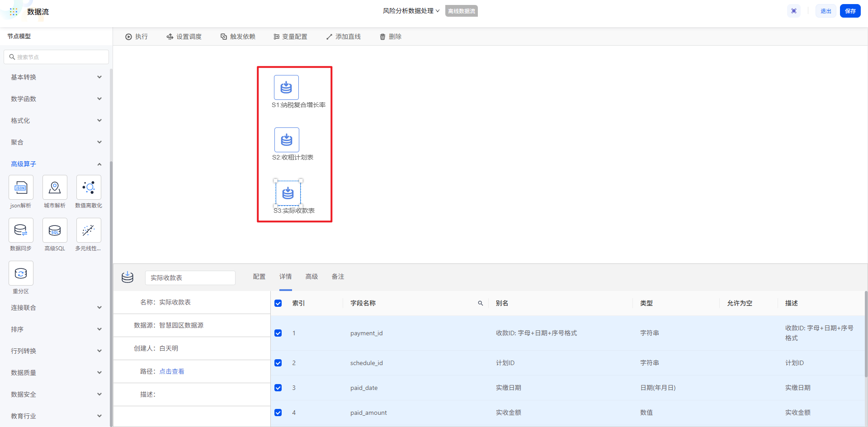
Task: Select the S2:收租计划表 node
Action: [x=287, y=140]
